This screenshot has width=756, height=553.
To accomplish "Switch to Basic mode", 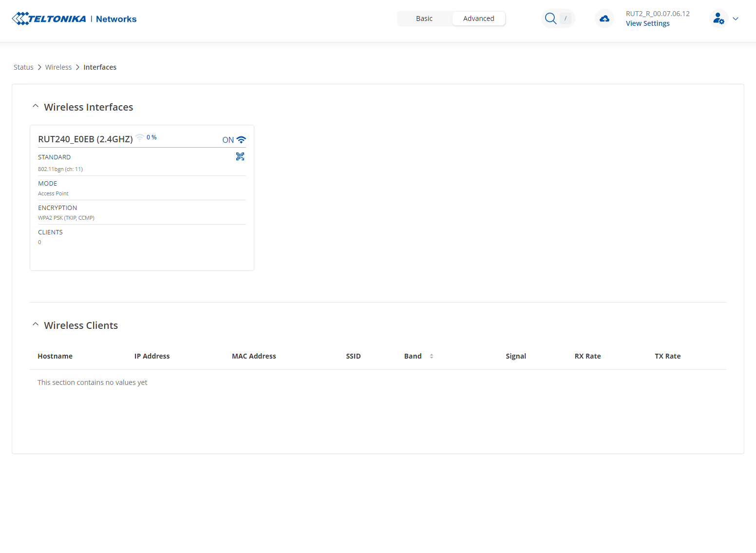I will point(424,19).
